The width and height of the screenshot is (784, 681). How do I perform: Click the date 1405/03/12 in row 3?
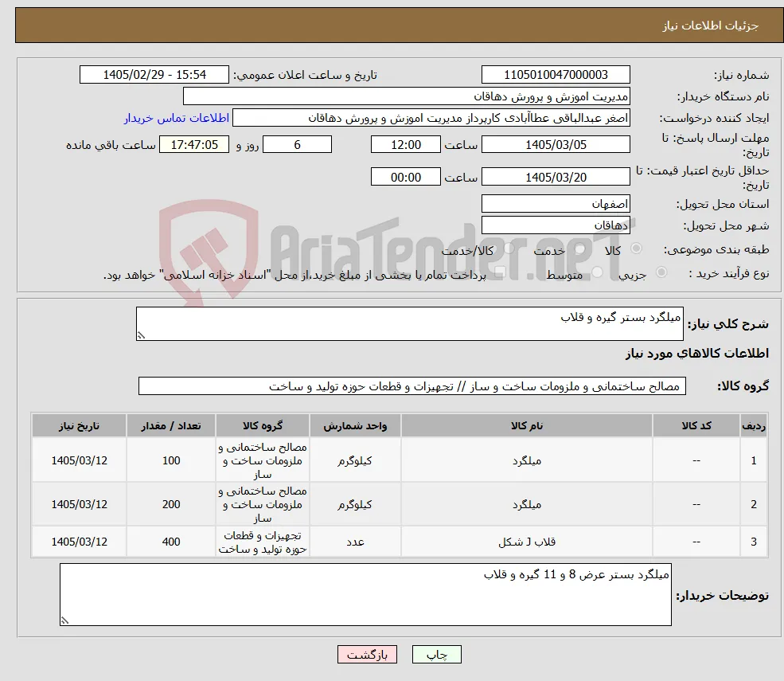tap(79, 542)
